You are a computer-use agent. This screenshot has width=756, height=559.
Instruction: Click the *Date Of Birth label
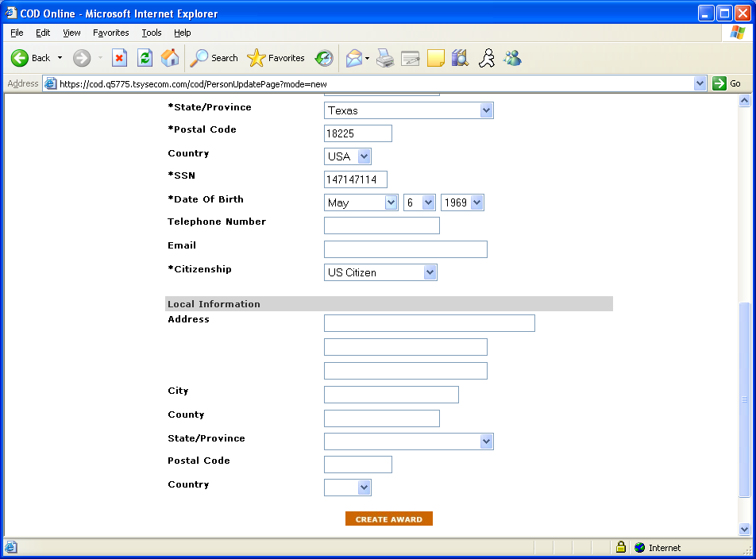pos(206,199)
